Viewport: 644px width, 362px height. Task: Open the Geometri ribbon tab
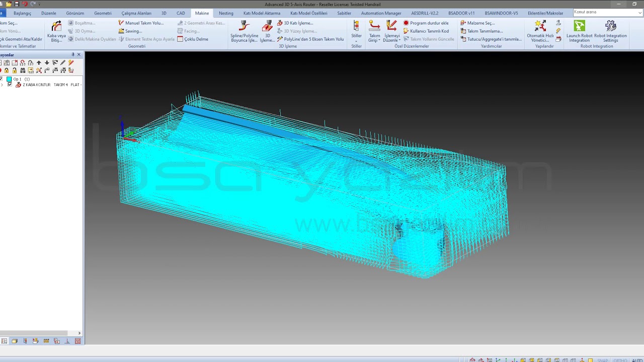click(x=103, y=13)
